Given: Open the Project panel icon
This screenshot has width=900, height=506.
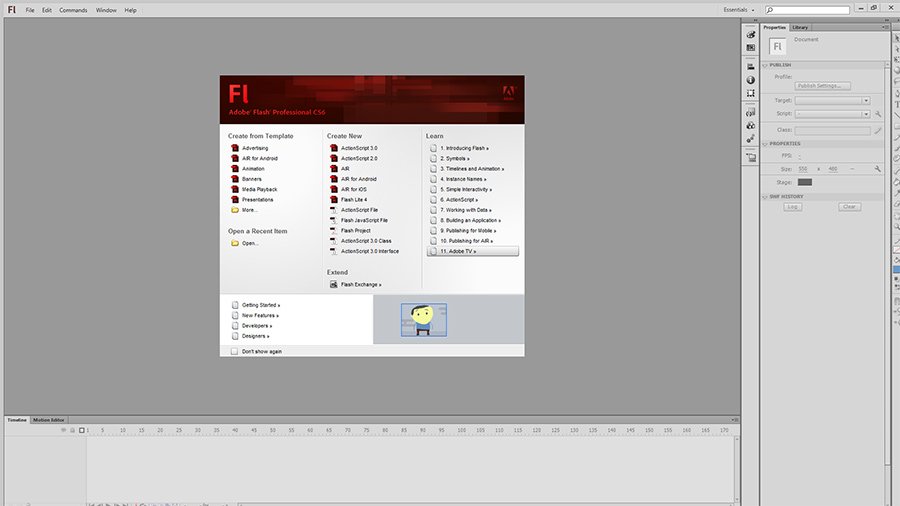Looking at the screenshot, I should coord(750,157).
